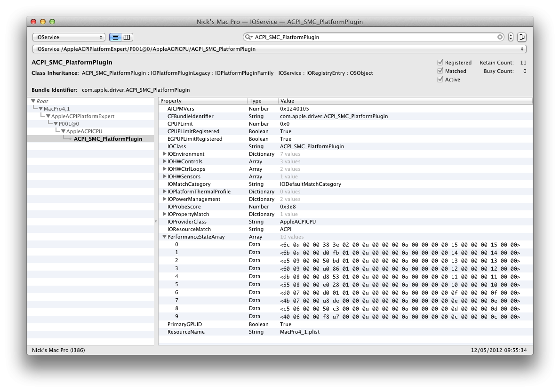The height and width of the screenshot is (392, 560).
Task: Expand the IOHWSensors array row
Action: tap(164, 176)
